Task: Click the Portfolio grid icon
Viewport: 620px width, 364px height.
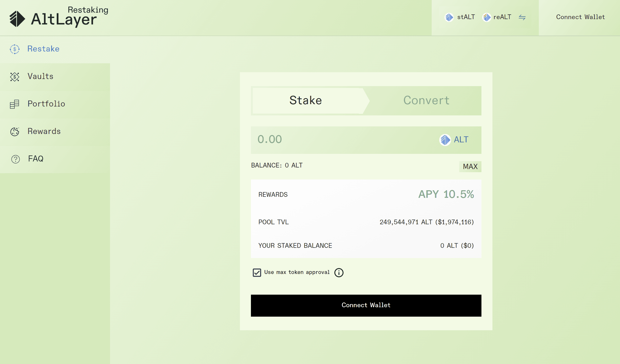Action: 15,104
